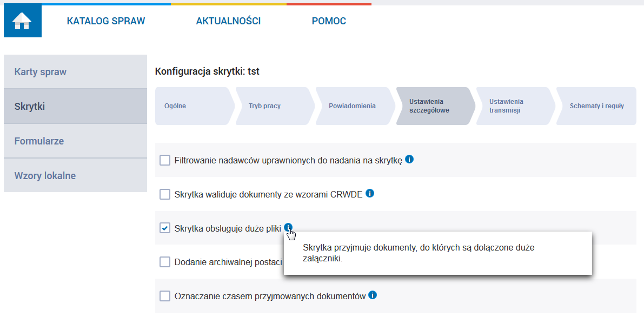Go to the home page icon

point(23,21)
